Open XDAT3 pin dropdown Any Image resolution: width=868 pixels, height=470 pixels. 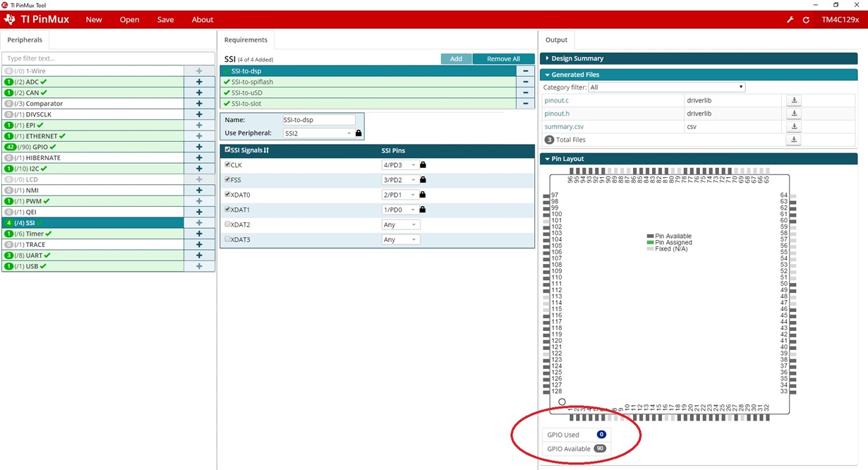(x=401, y=239)
